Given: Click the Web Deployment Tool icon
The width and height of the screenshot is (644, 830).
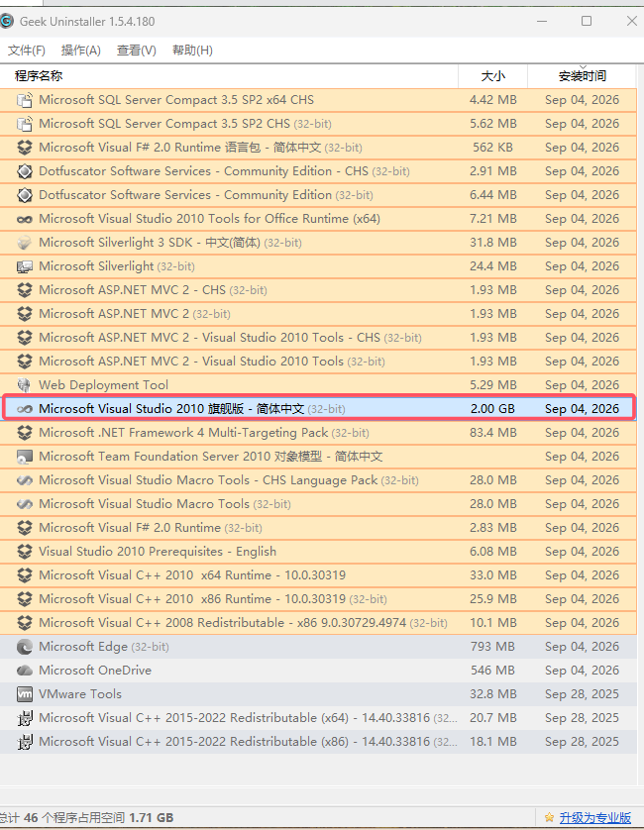Looking at the screenshot, I should [x=25, y=385].
